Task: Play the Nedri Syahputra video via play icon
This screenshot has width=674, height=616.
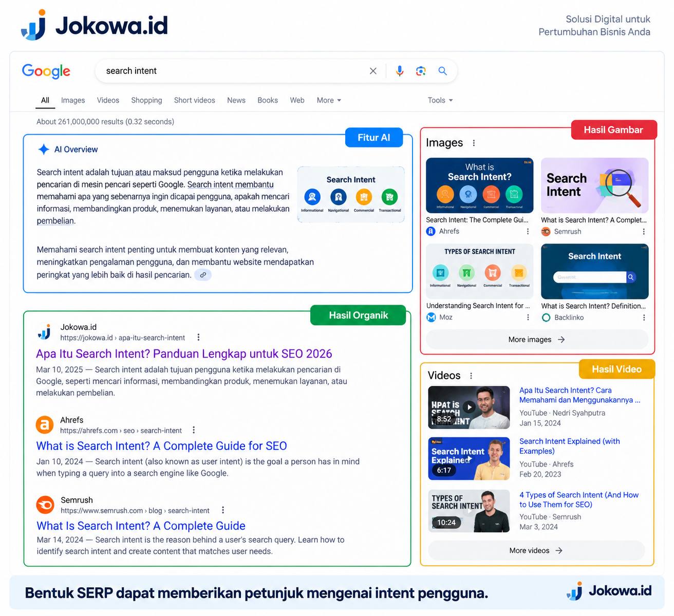Action: tap(469, 407)
